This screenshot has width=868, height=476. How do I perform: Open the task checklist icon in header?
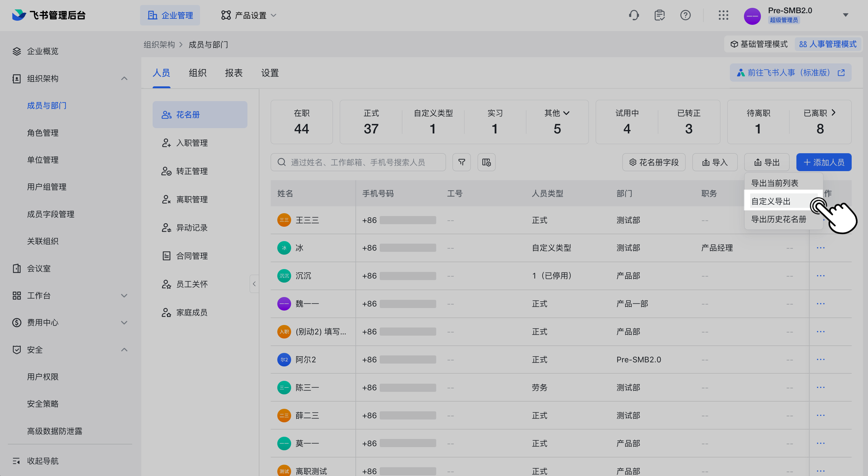(659, 15)
